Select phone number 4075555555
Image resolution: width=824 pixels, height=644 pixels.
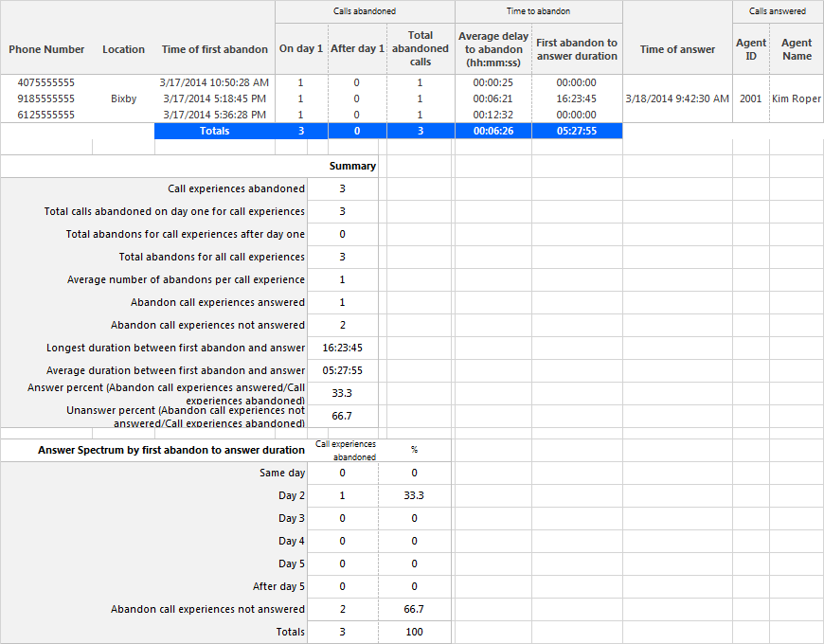[x=46, y=82]
